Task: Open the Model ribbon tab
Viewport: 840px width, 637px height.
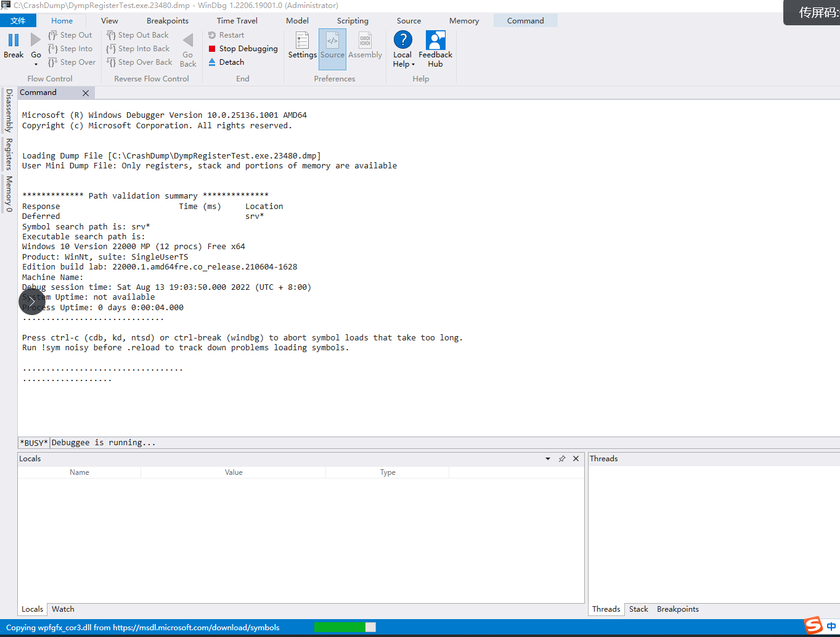Action: 297,20
